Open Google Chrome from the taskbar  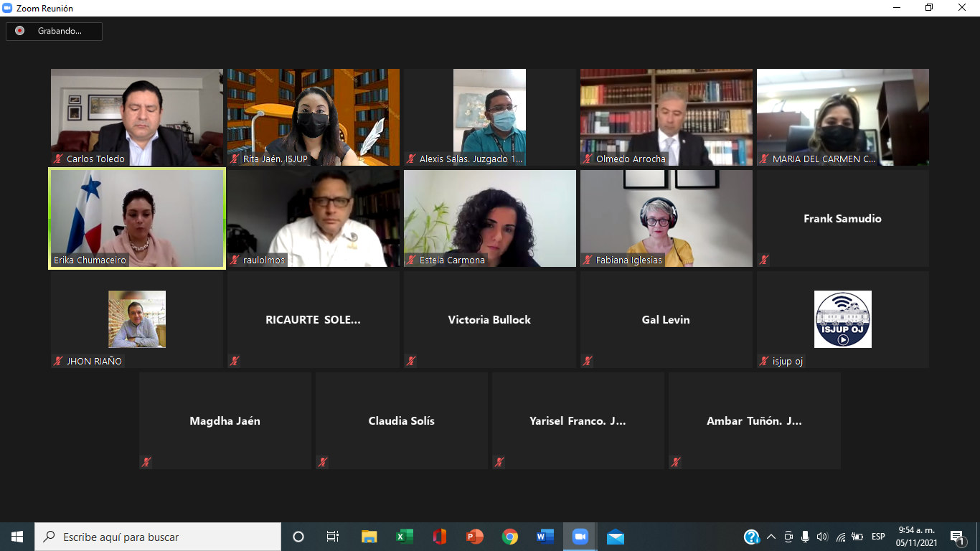[x=509, y=537]
